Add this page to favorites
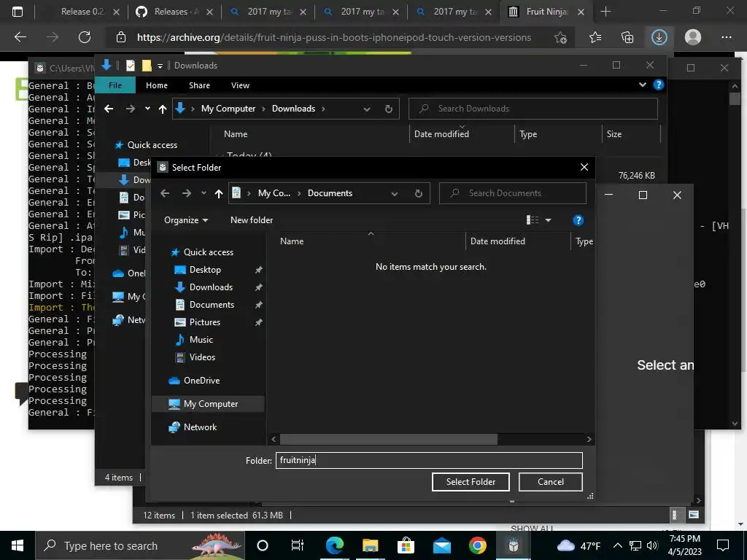747x560 pixels. pyautogui.click(x=561, y=37)
